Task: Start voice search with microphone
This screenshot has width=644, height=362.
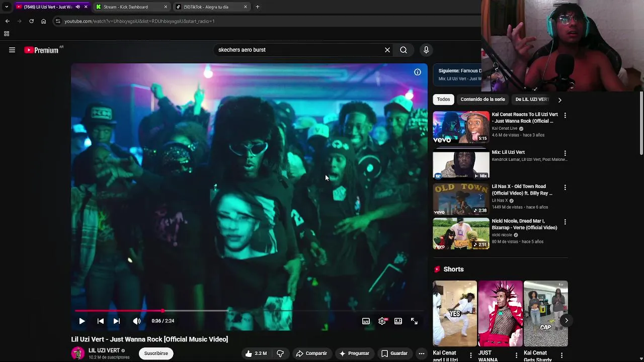Action: [426, 50]
